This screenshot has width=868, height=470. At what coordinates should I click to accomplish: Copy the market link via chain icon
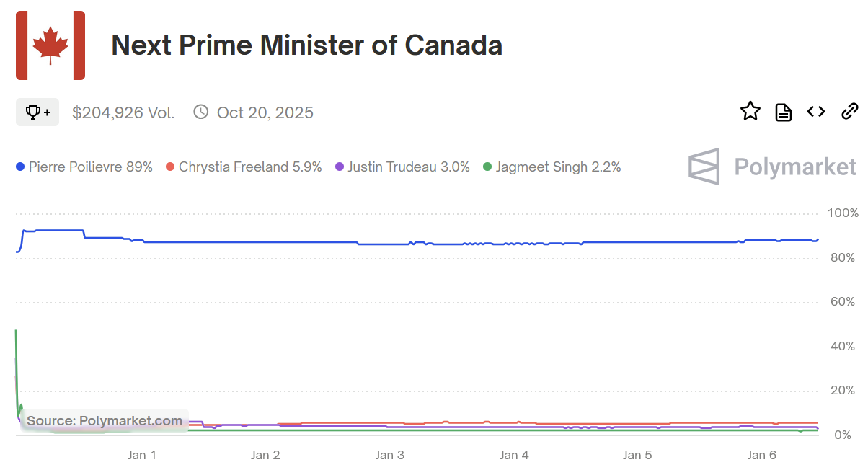coord(850,112)
